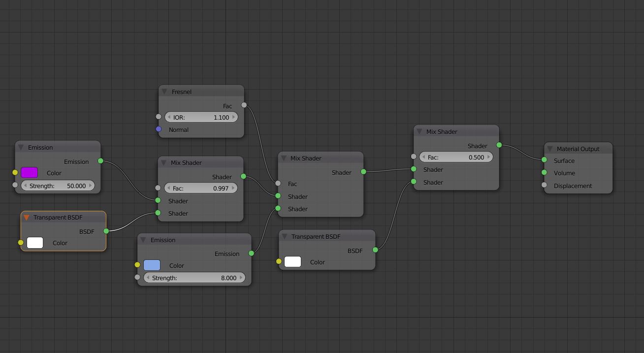Click the Fac 0.500 slider
This screenshot has width=644, height=353.
tap(455, 157)
